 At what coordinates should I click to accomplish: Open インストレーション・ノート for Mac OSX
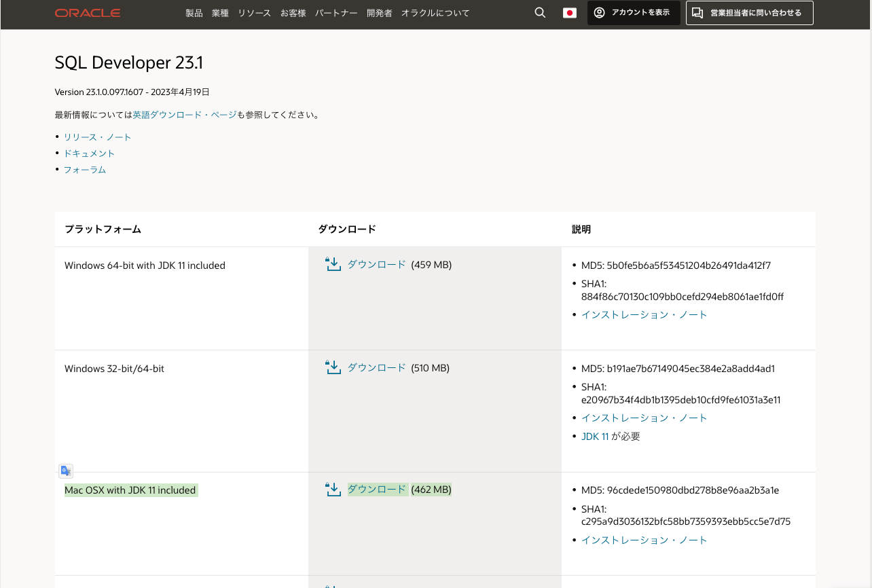click(644, 540)
